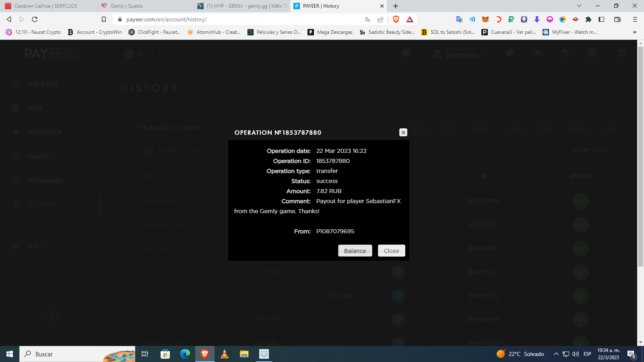Open the clock showing 10:34 a. m.
The height and width of the screenshot is (362, 644).
click(609, 354)
